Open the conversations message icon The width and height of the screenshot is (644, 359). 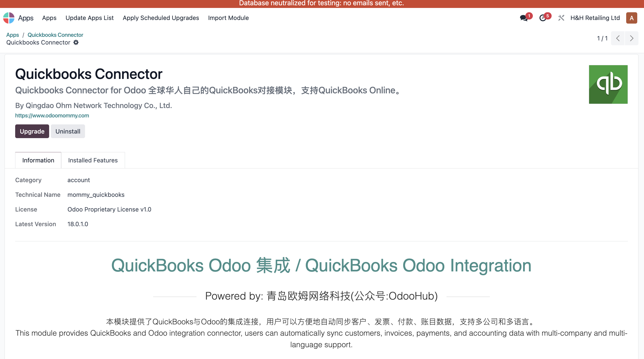pos(524,18)
